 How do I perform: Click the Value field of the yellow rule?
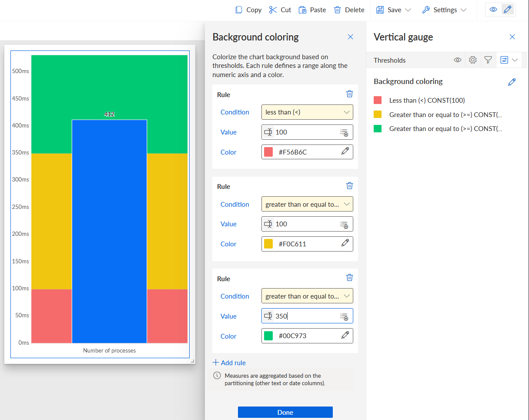[307, 224]
